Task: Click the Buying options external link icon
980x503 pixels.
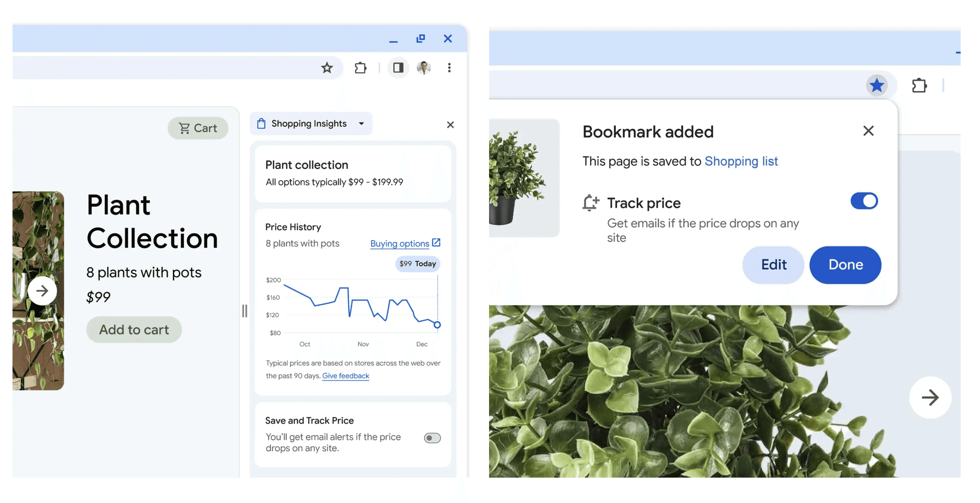Action: [436, 242]
